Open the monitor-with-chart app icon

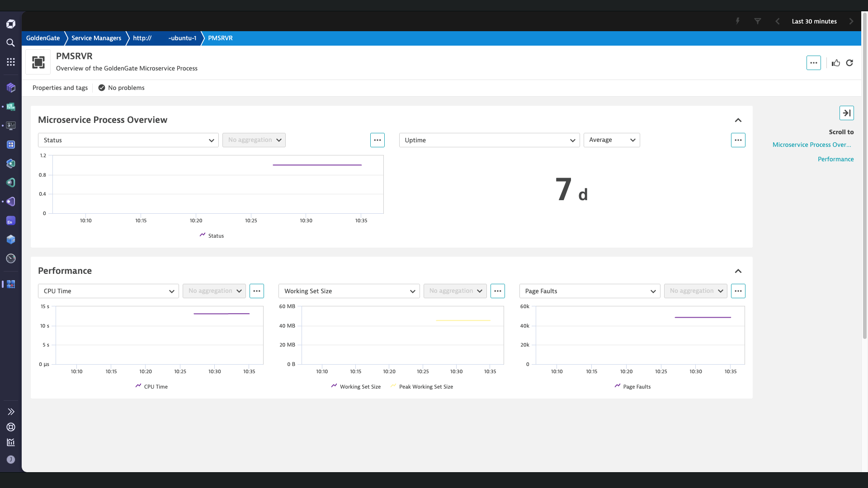pos(11,126)
